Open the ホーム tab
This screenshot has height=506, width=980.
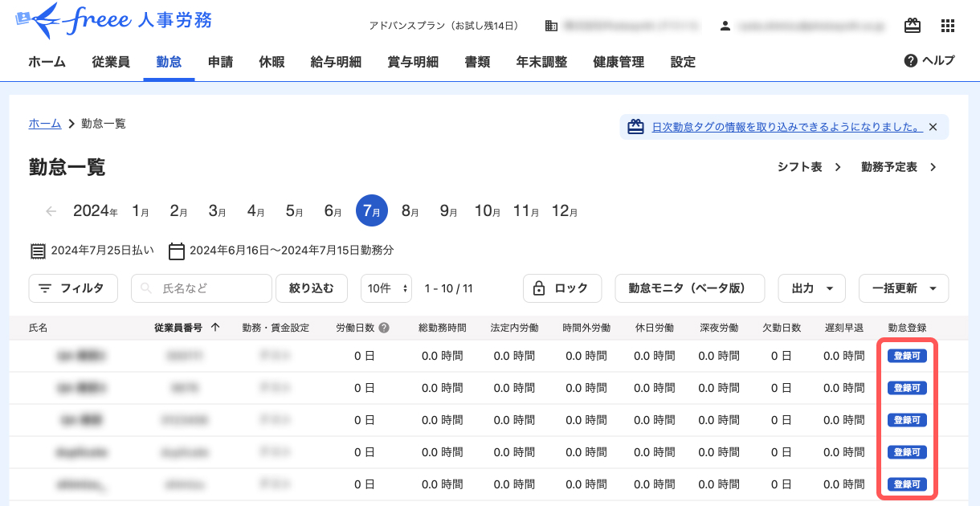(47, 62)
